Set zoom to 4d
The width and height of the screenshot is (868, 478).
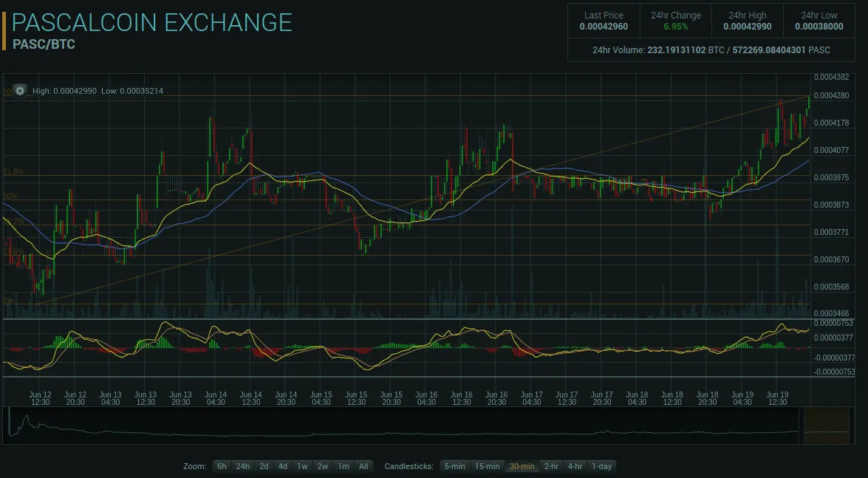(x=283, y=466)
